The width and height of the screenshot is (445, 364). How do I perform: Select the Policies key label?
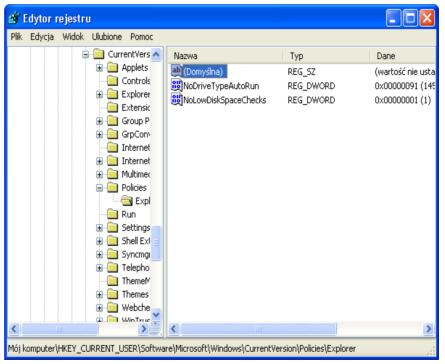click(134, 188)
